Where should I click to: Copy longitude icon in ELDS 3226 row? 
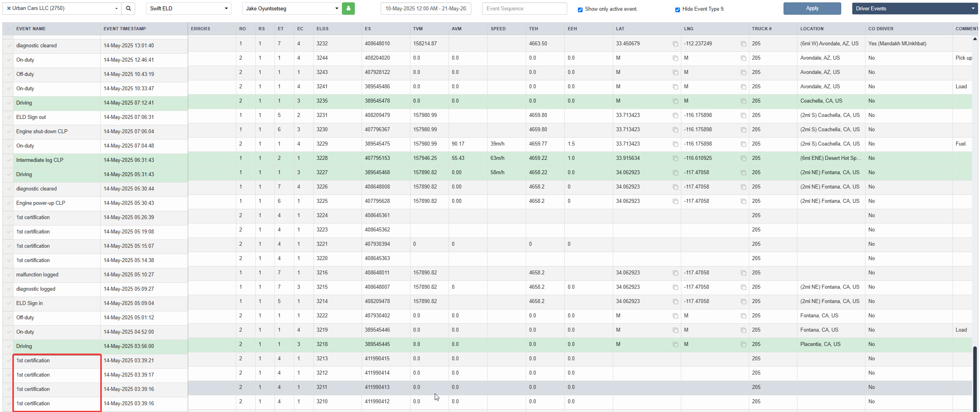tap(743, 187)
